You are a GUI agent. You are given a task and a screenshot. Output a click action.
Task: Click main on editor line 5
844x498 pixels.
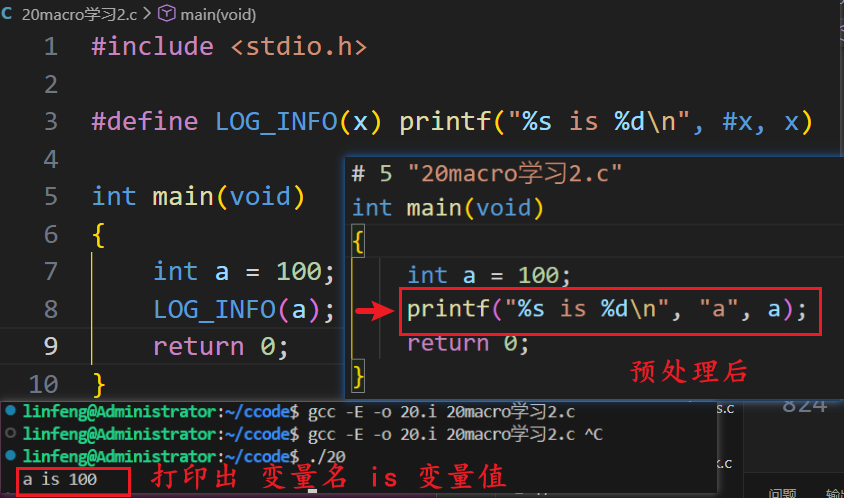183,197
